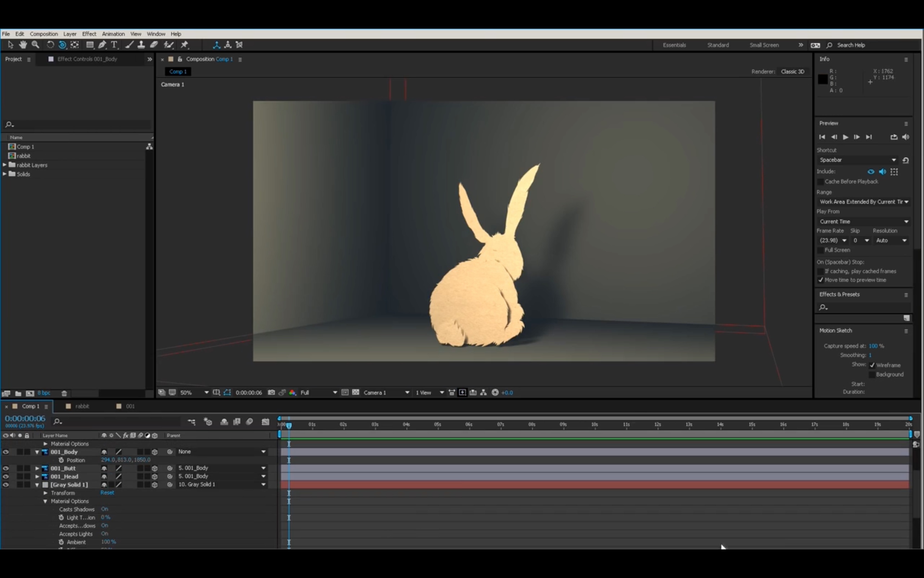Open the Shortcut Spacebar dropdown
Image resolution: width=924 pixels, height=578 pixels.
click(x=857, y=160)
